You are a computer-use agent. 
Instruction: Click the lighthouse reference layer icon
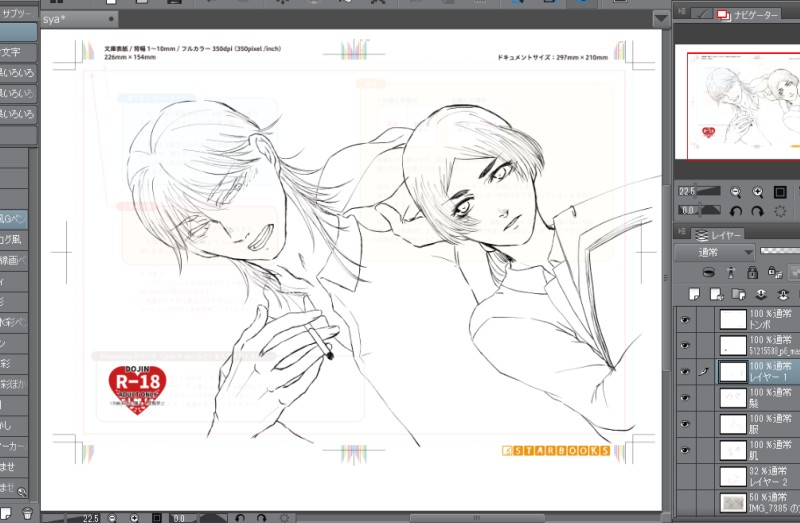pos(731,272)
